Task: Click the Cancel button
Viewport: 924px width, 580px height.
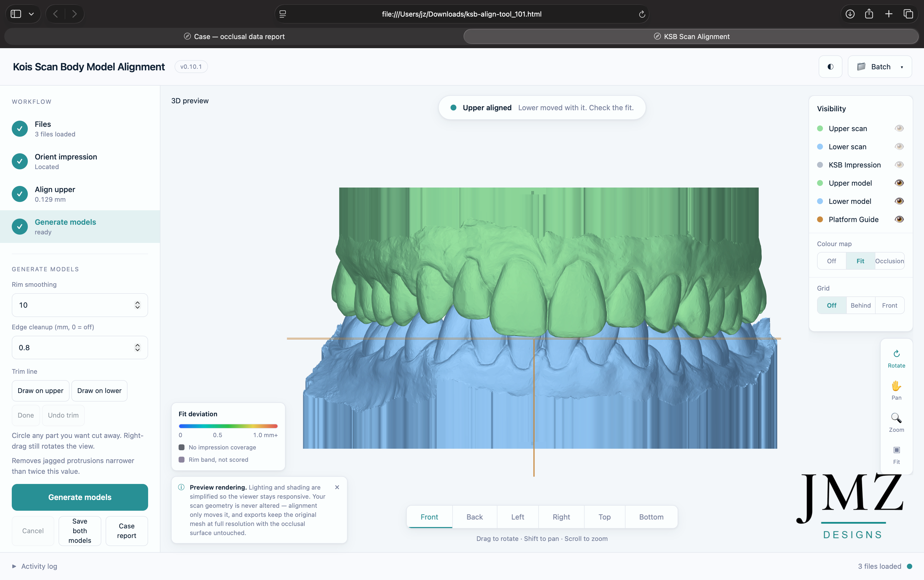Action: click(x=33, y=531)
